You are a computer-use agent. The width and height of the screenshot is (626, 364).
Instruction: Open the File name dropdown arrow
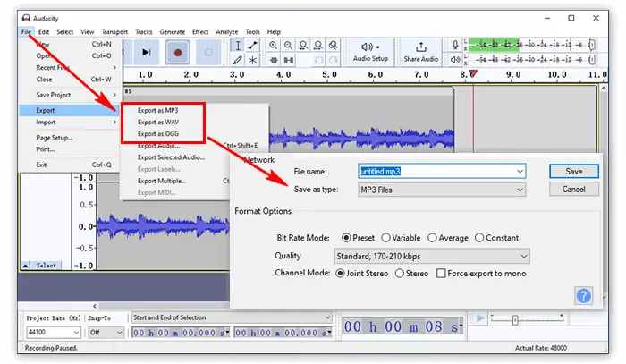(520, 172)
